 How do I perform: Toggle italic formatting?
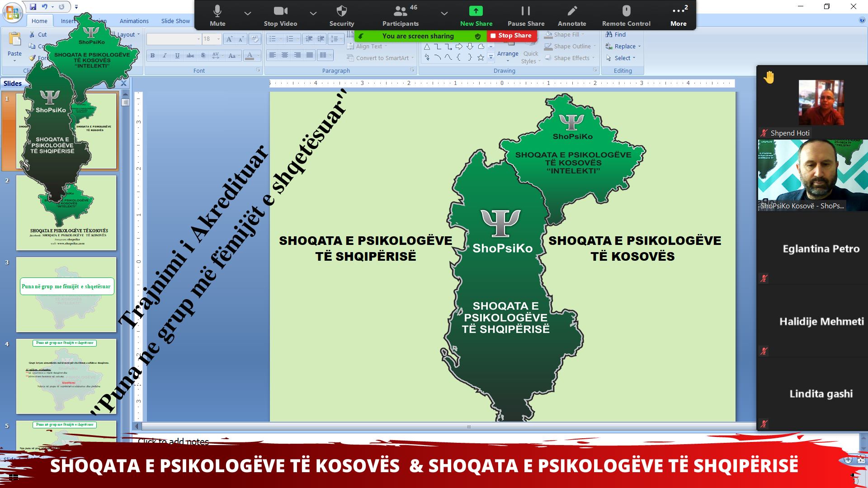(x=165, y=56)
